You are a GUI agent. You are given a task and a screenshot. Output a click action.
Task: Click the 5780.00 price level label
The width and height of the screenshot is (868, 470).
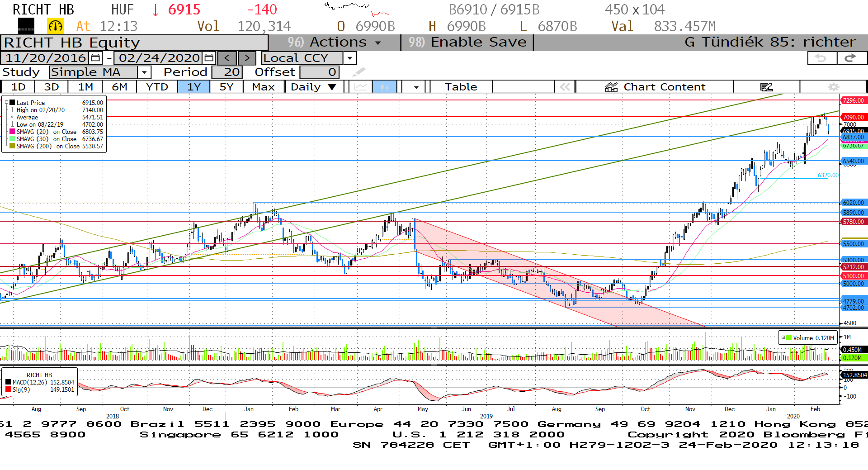[x=854, y=222]
